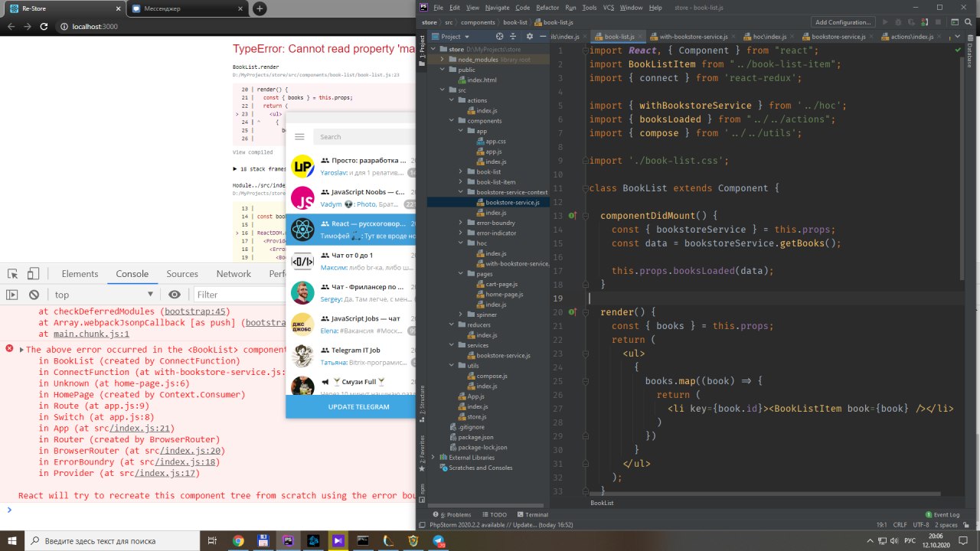
Task: Click collapse all icon in Project panel
Action: [x=512, y=36]
